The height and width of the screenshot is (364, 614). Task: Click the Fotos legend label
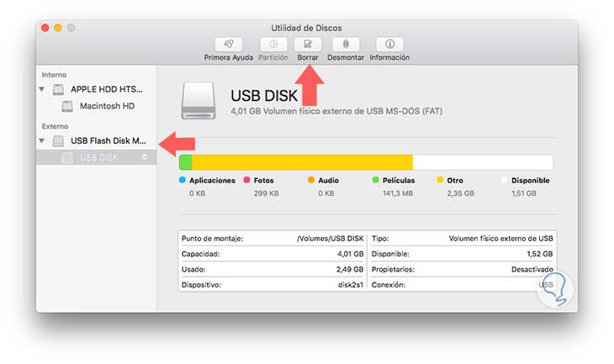(x=263, y=181)
